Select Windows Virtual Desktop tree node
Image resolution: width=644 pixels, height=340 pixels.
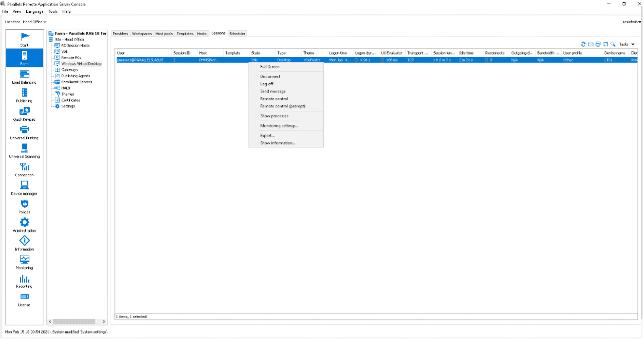point(81,64)
